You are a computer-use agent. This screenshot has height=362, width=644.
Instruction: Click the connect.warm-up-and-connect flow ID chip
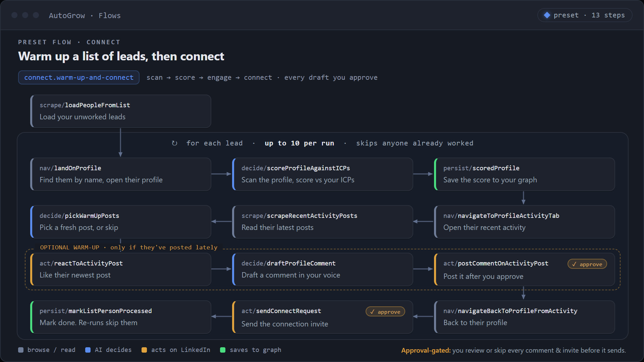pyautogui.click(x=79, y=77)
